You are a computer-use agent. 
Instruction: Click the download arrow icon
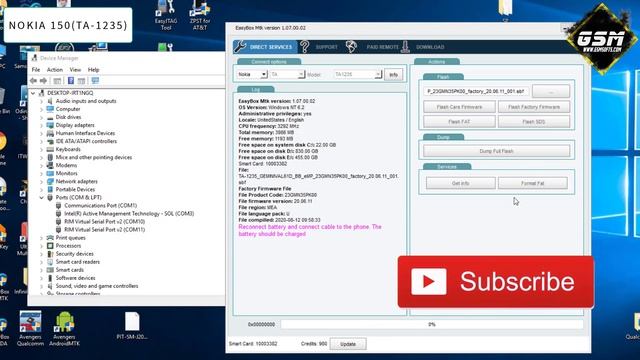coord(405,47)
